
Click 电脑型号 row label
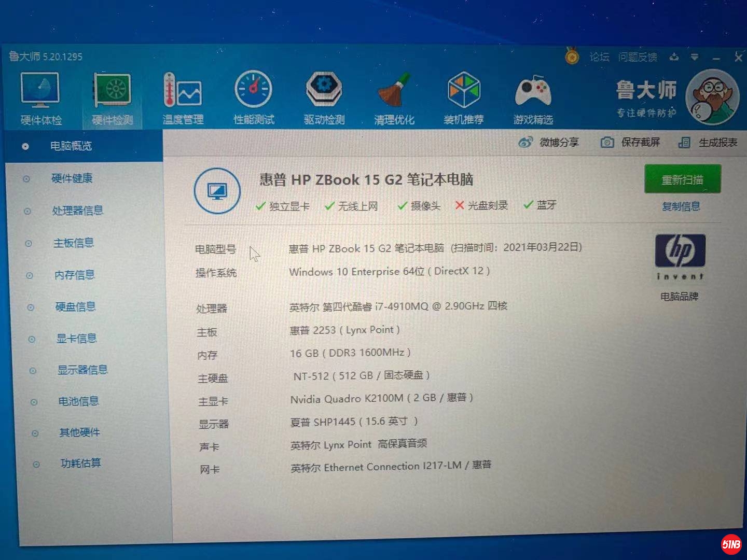coord(215,249)
